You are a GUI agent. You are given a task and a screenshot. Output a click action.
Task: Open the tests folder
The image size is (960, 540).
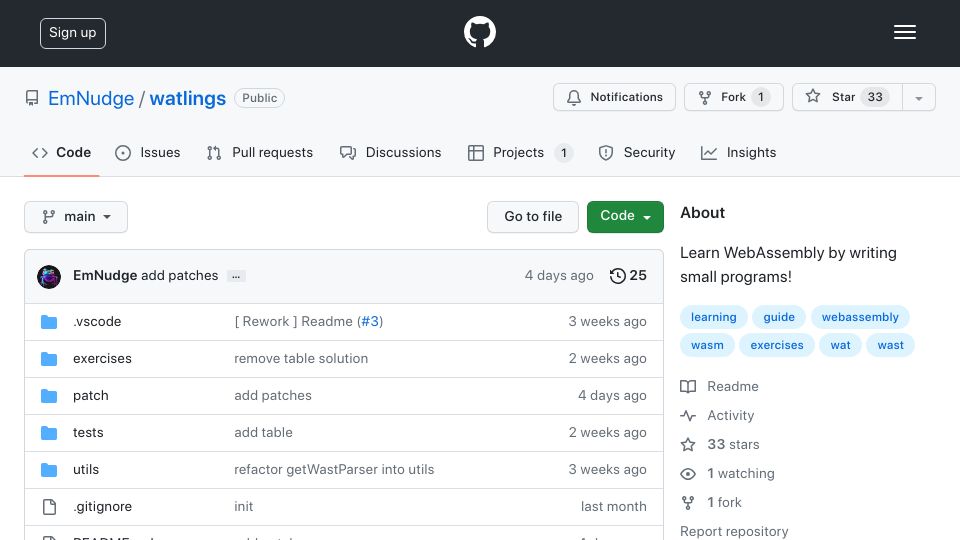[88, 432]
